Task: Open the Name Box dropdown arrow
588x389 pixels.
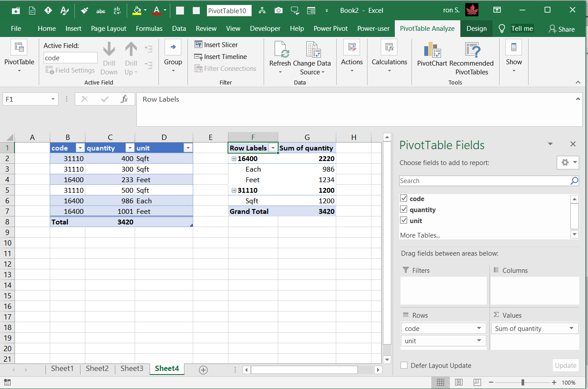Action: (x=53, y=99)
